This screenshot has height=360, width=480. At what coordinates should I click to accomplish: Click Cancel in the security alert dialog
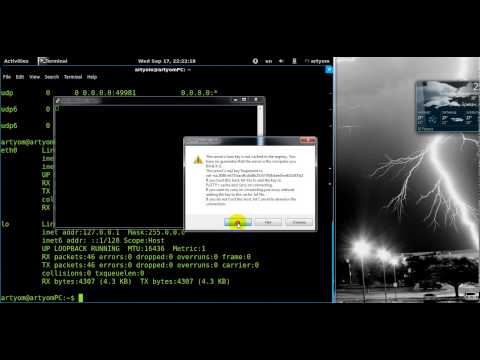pos(299,222)
